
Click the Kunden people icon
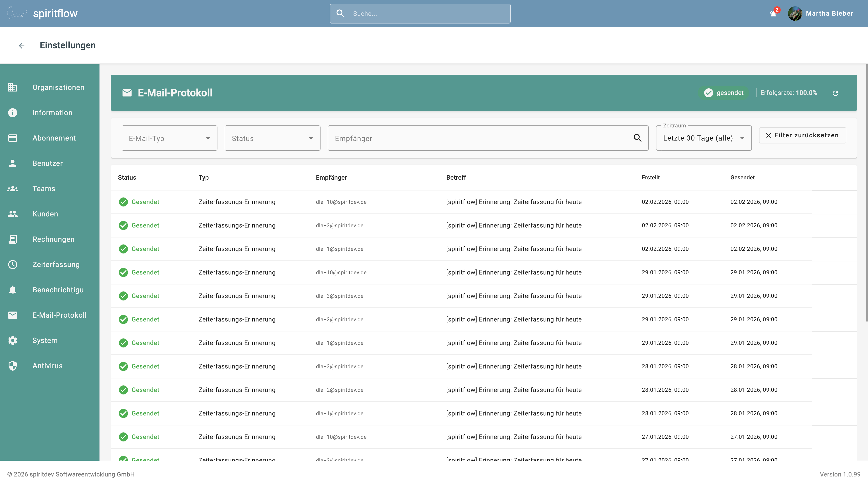(x=13, y=214)
